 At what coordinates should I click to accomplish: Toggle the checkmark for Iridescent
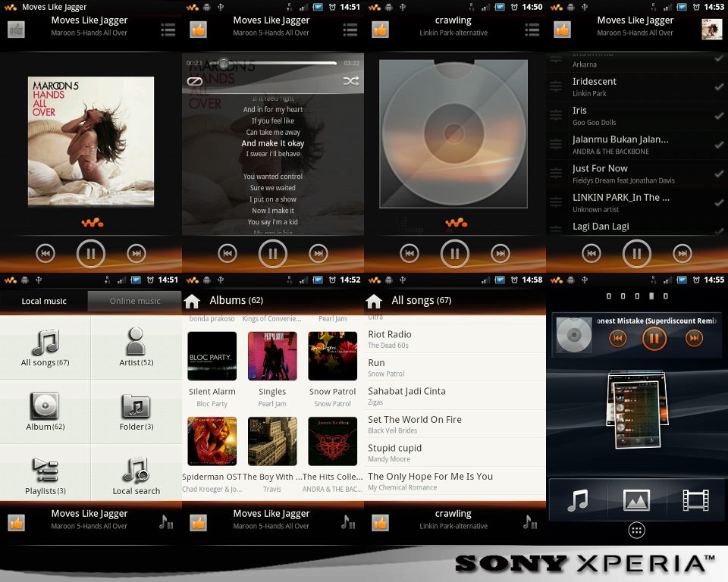point(719,87)
